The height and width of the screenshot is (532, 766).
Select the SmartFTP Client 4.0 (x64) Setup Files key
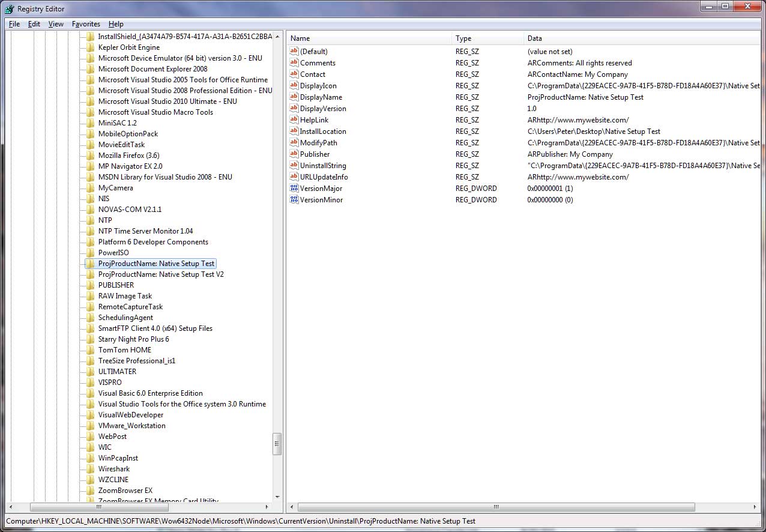click(x=155, y=328)
